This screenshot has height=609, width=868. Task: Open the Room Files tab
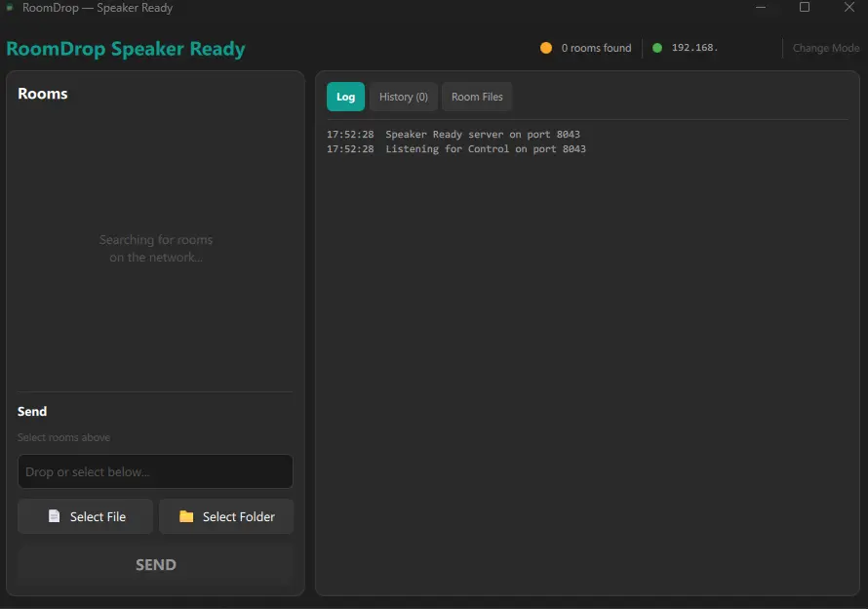coord(477,97)
